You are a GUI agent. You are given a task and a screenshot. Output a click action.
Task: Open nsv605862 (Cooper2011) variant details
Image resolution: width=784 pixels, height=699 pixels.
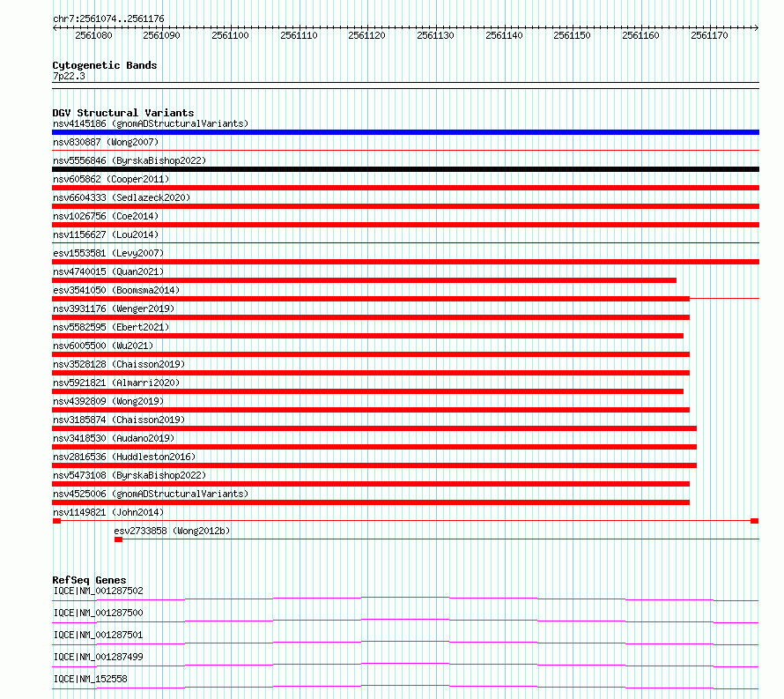click(x=111, y=179)
